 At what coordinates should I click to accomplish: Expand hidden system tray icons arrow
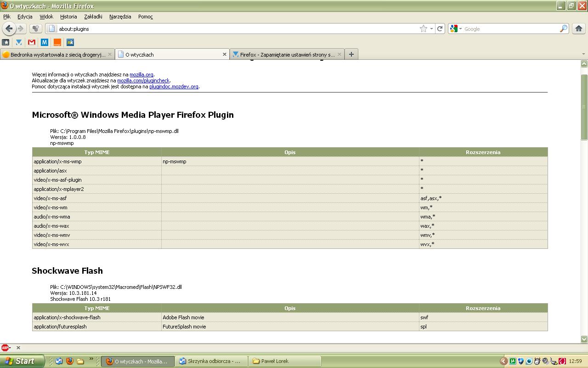(504, 361)
